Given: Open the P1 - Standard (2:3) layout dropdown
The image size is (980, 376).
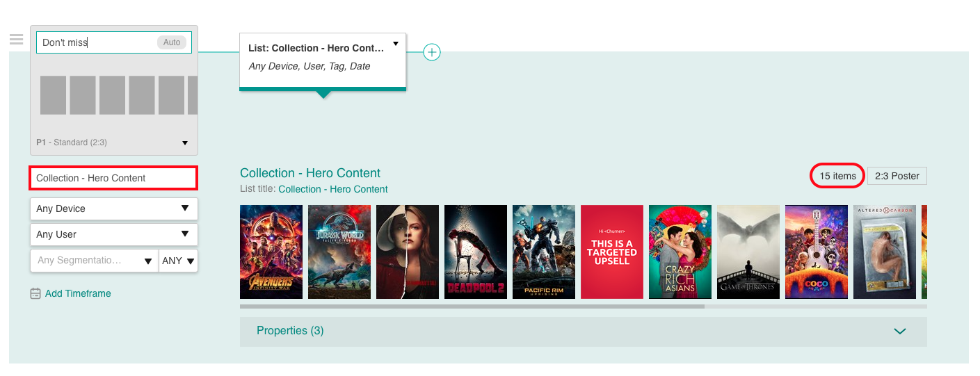Looking at the screenshot, I should click(x=114, y=142).
